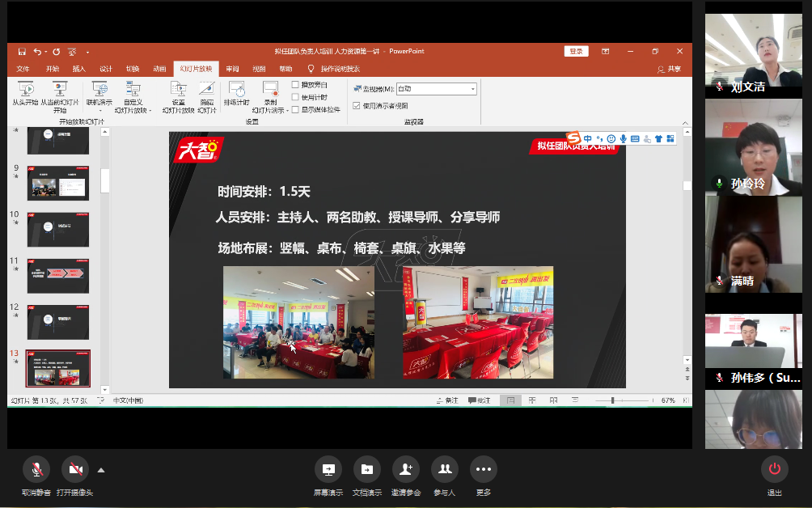Click 排练计时 rehearse timings icon
Viewport: 812px width, 508px height.
236,89
